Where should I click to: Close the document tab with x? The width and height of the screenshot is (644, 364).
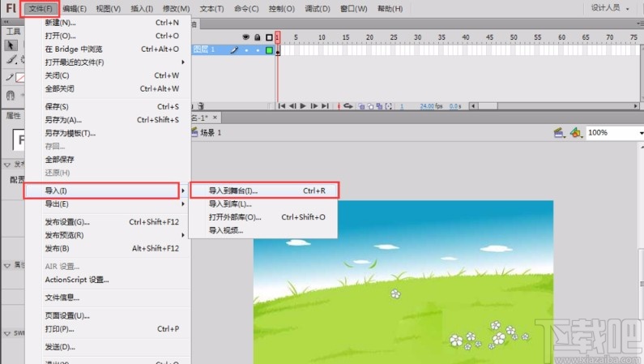(x=215, y=118)
